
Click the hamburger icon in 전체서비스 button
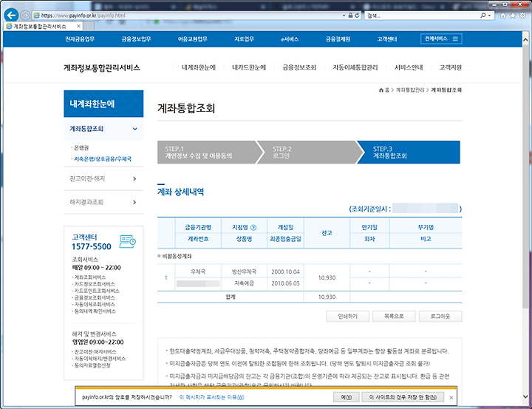(455, 38)
